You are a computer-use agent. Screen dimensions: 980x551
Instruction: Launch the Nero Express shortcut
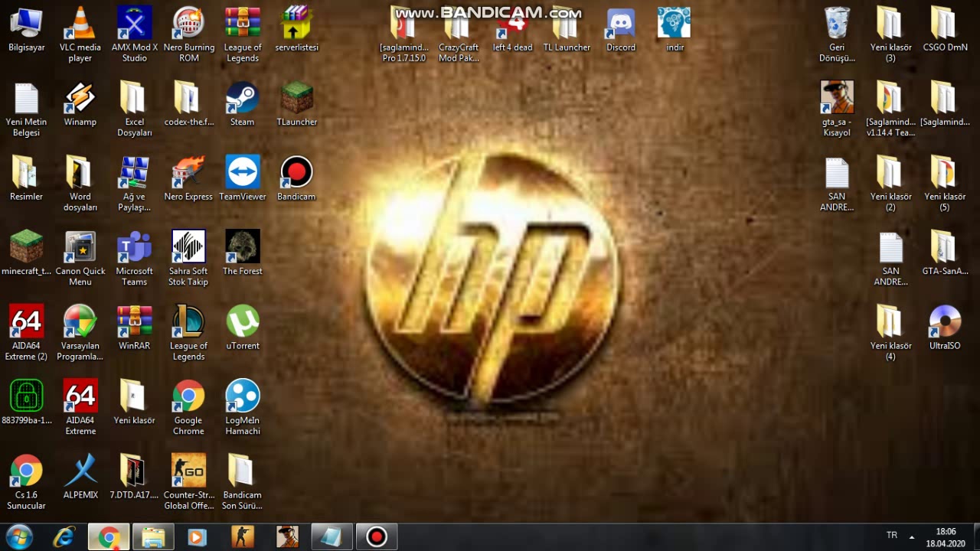click(x=188, y=179)
